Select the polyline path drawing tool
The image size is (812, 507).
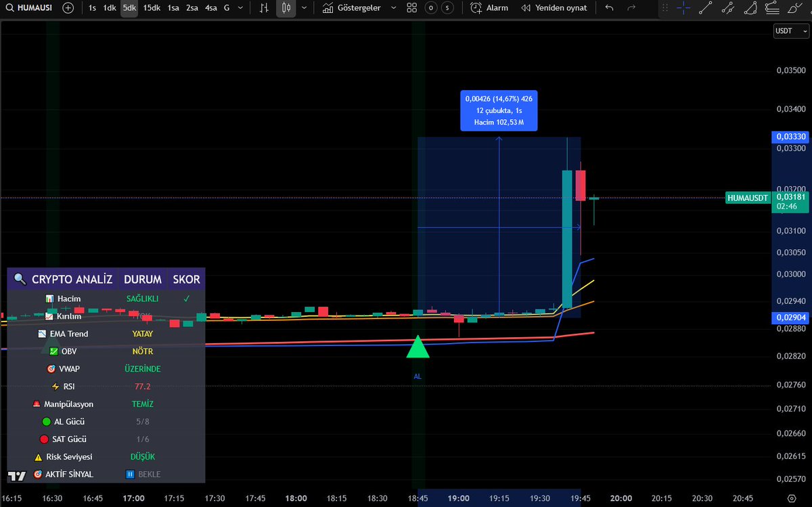click(727, 8)
